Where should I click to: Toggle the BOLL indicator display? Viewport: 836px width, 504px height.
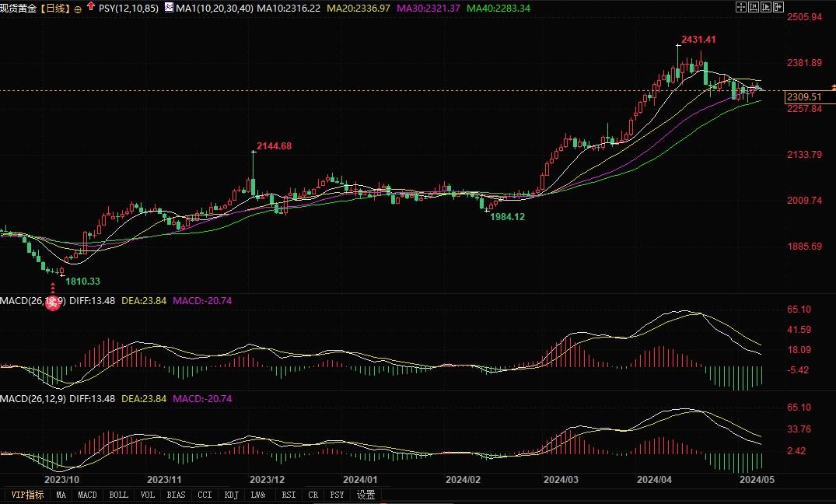118,494
